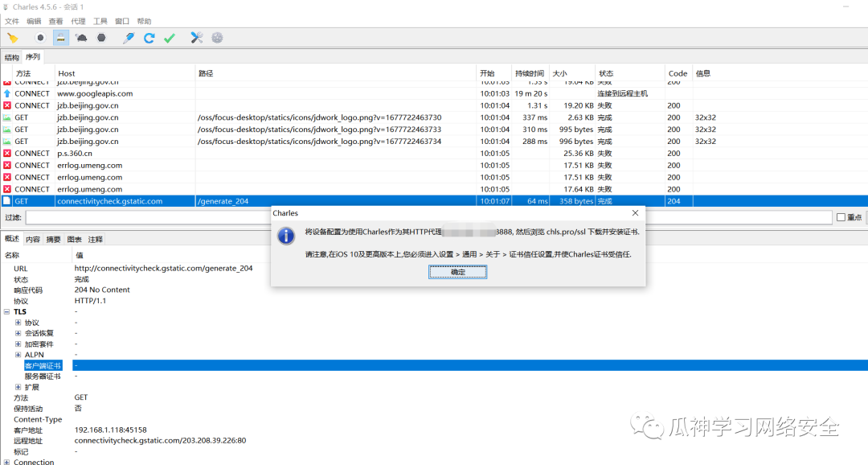The height and width of the screenshot is (465, 868).
Task: Validate the response using green checkmark icon
Action: click(170, 38)
